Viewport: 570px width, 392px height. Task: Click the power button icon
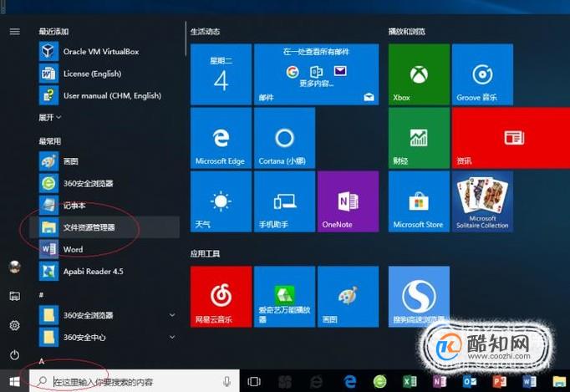(x=14, y=354)
